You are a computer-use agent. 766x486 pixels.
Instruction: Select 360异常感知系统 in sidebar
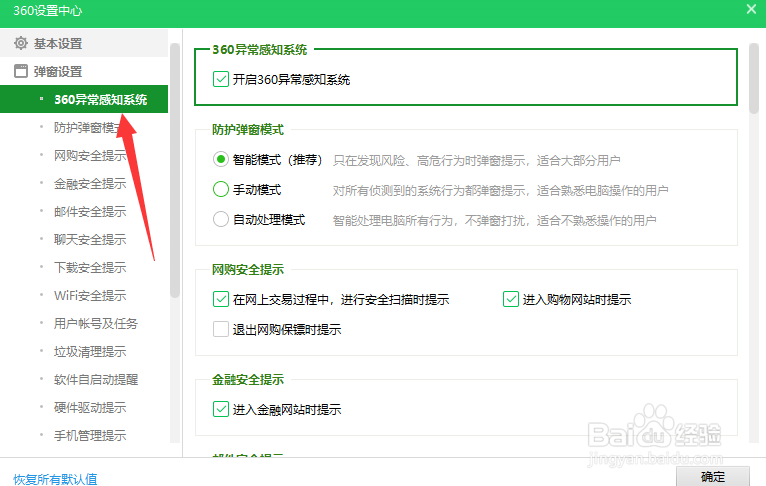coord(84,99)
